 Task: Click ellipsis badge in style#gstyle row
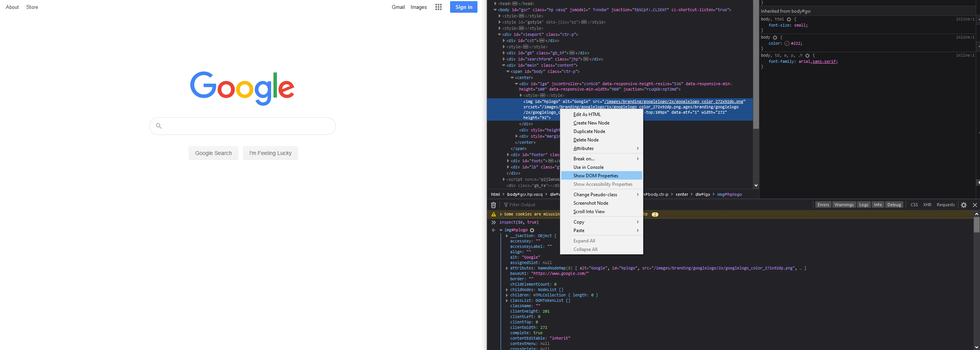tap(584, 22)
